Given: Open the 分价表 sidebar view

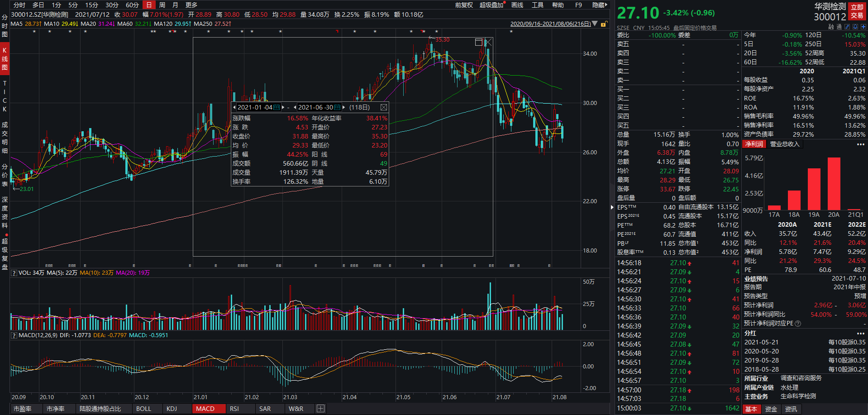Looking at the screenshot, I should [5, 175].
